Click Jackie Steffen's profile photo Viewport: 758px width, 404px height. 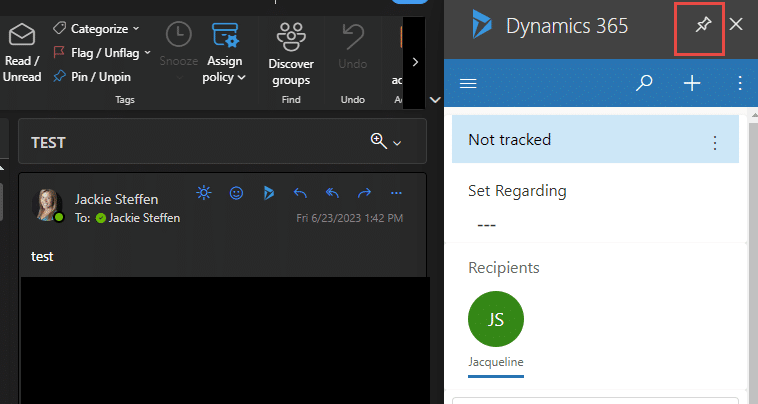coord(47,205)
